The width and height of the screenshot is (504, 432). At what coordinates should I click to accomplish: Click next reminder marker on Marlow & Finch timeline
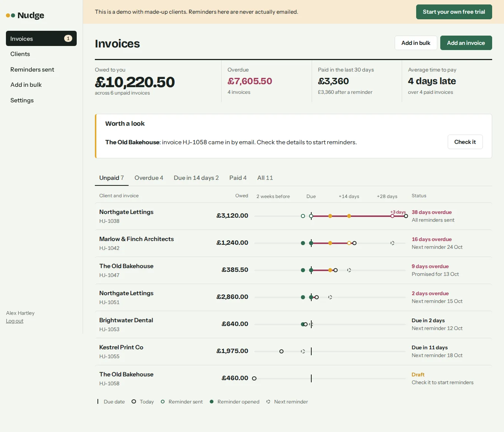pos(392,243)
